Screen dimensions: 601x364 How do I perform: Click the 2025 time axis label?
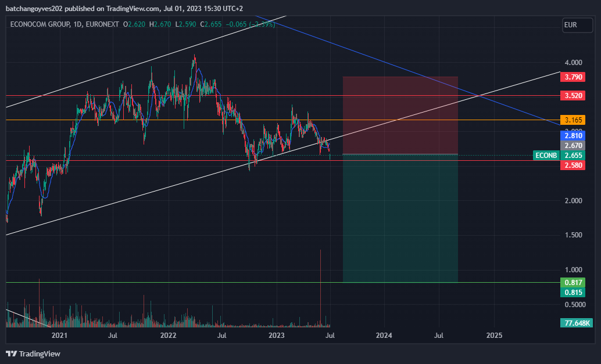click(494, 336)
